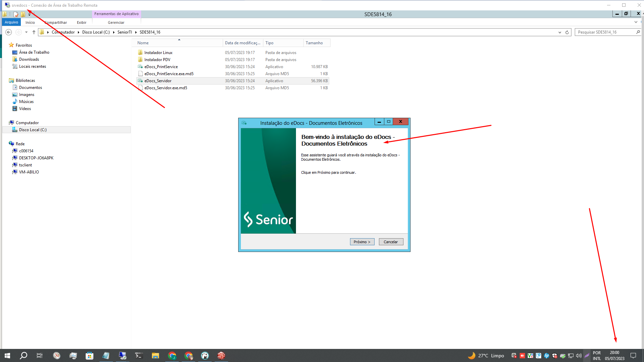Image resolution: width=644 pixels, height=362 pixels.
Task: Open File Explorer from the taskbar
Action: click(x=155, y=356)
